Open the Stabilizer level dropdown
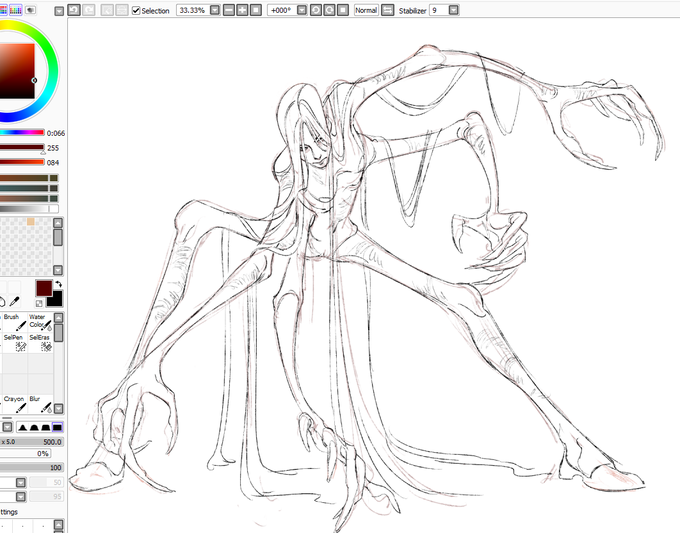 click(x=454, y=10)
